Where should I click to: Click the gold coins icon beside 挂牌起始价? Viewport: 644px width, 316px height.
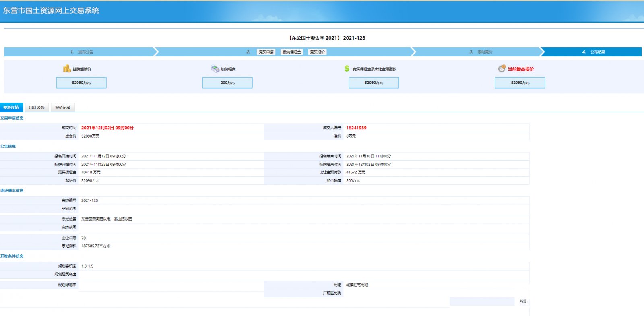66,69
